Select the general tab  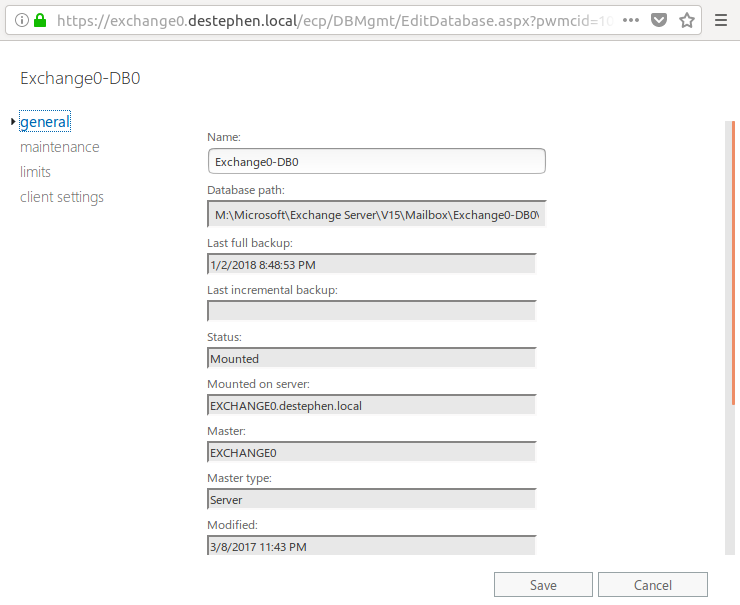pos(45,122)
